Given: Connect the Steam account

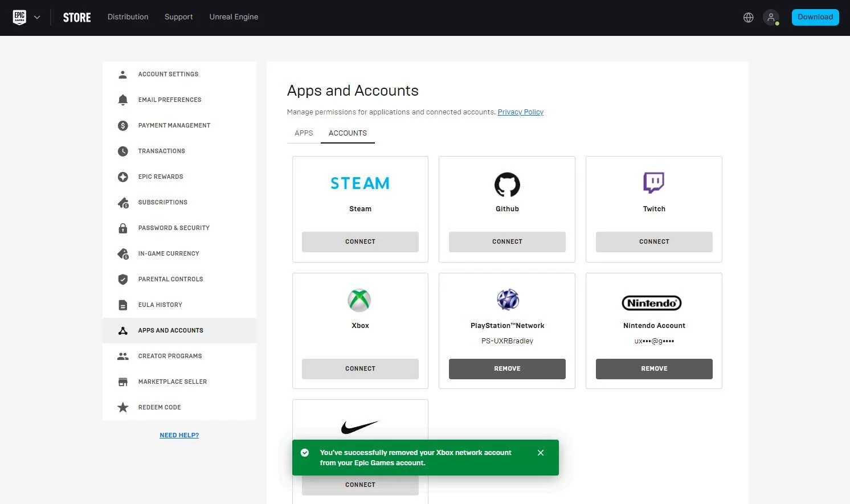Looking at the screenshot, I should pos(360,242).
